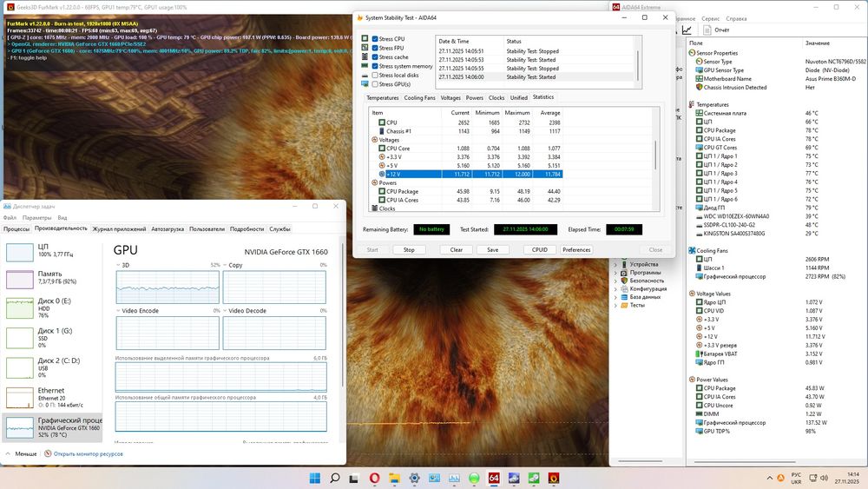Open the 3D graph engine dropdown
Image resolution: width=868 pixels, height=489 pixels.
point(118,265)
